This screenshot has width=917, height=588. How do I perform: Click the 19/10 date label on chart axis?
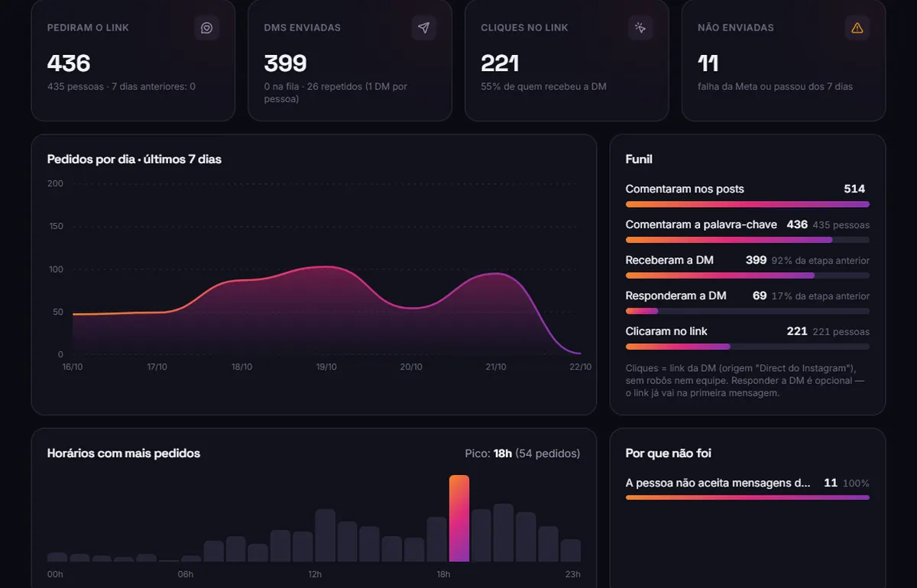326,367
